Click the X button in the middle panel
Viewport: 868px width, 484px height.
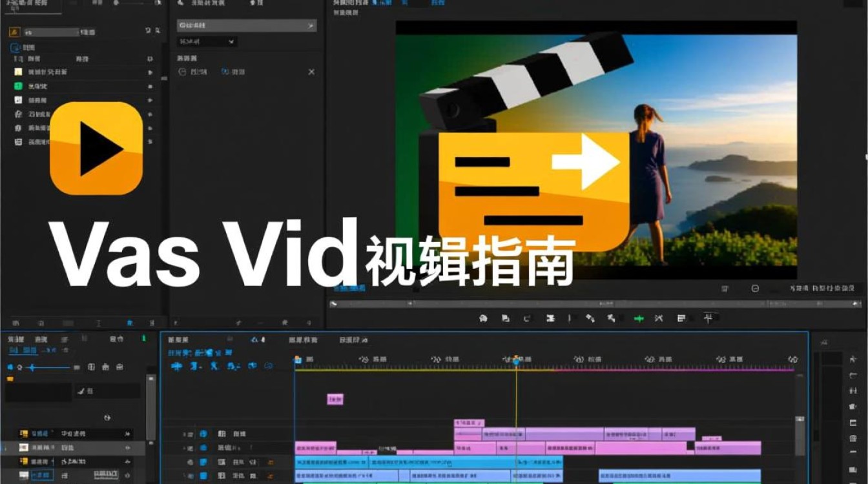click(x=311, y=72)
